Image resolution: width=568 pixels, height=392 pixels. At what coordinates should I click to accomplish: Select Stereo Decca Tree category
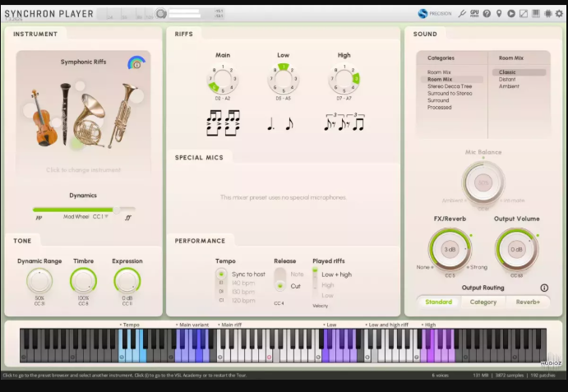(x=450, y=86)
